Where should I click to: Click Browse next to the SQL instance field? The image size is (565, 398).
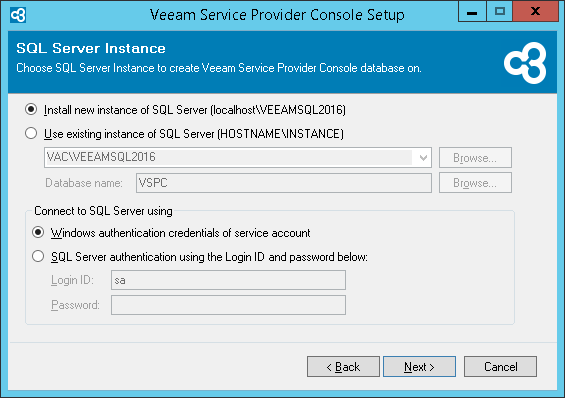(475, 157)
